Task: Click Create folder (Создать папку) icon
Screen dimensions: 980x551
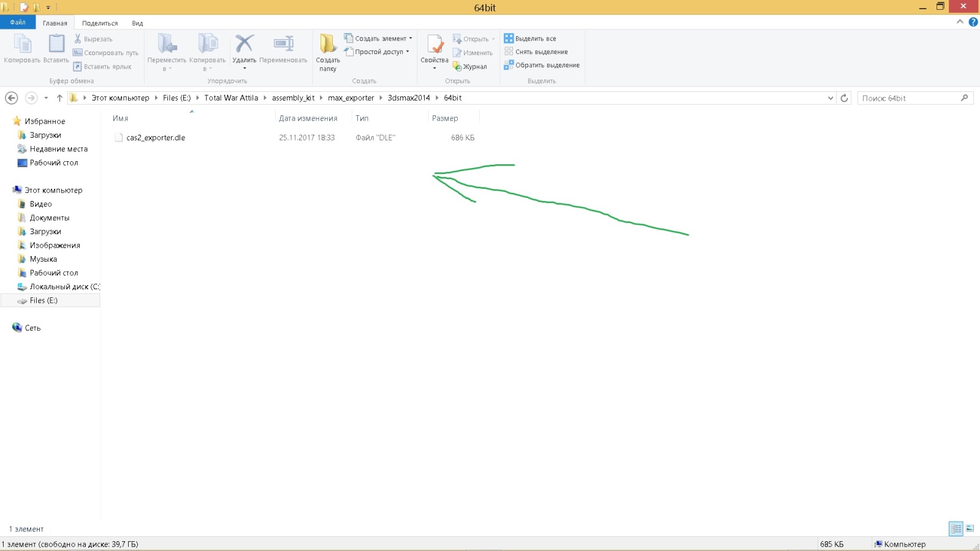Action: coord(328,45)
